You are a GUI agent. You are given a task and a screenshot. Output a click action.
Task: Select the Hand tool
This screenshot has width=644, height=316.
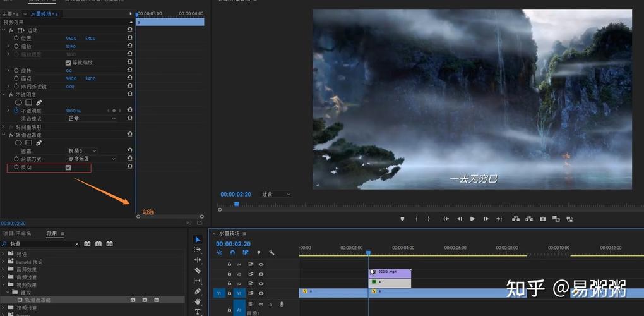pos(198,301)
